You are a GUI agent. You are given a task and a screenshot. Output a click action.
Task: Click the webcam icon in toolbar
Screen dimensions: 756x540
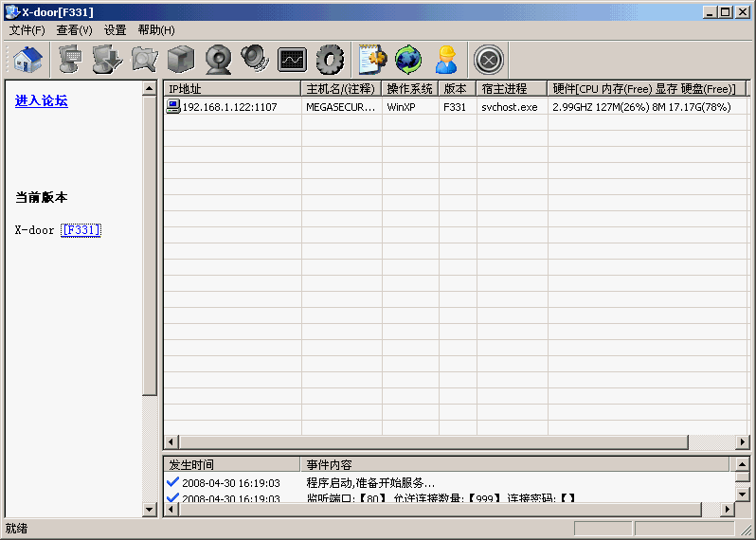point(218,60)
